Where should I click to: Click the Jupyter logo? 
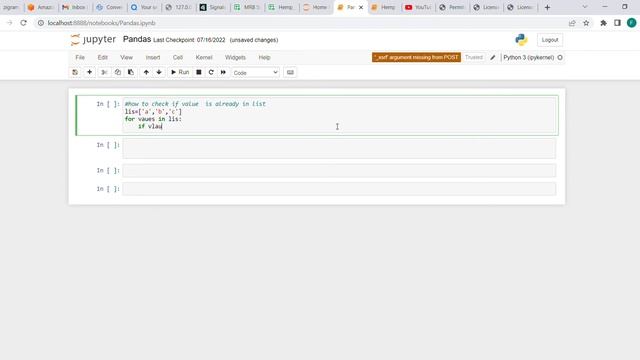click(x=93, y=40)
